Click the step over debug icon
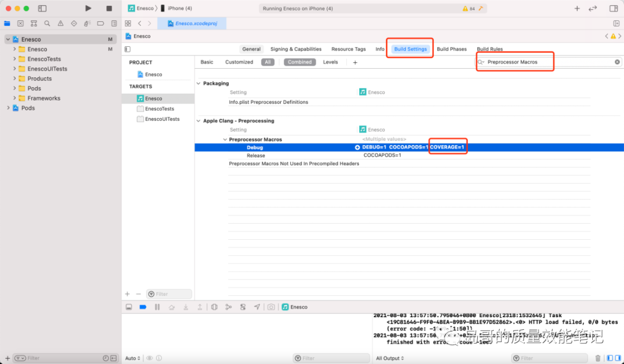This screenshot has width=624, height=364. (x=172, y=307)
